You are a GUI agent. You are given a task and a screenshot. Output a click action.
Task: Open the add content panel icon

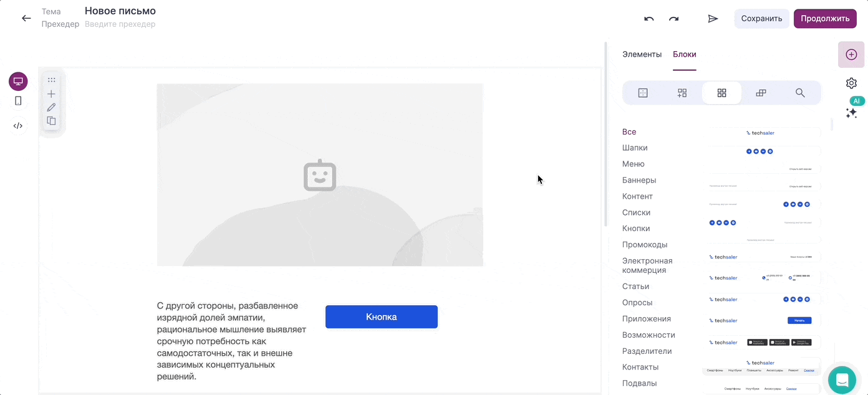coord(851,54)
